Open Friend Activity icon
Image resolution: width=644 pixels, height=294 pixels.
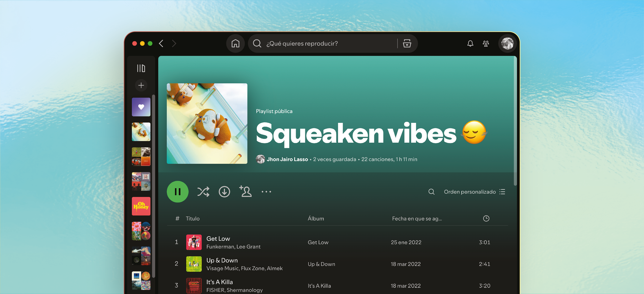point(486,43)
